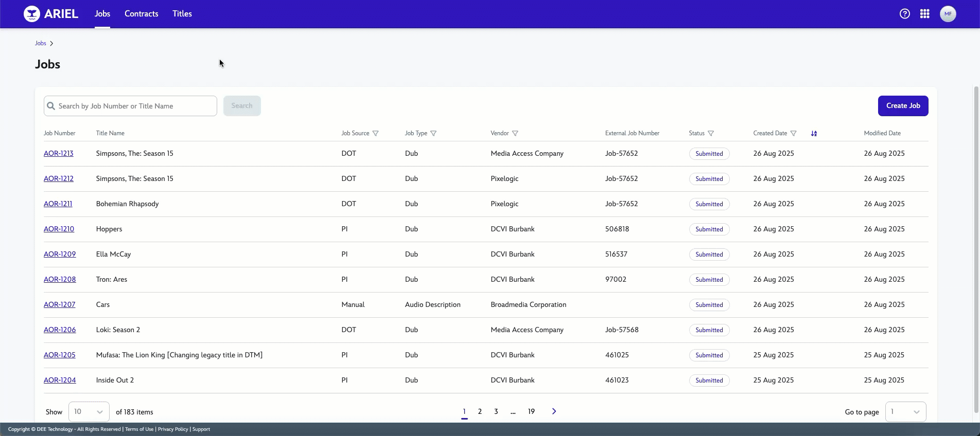Viewport: 980px width, 436px height.
Task: Open Support footer link
Action: tap(201, 429)
